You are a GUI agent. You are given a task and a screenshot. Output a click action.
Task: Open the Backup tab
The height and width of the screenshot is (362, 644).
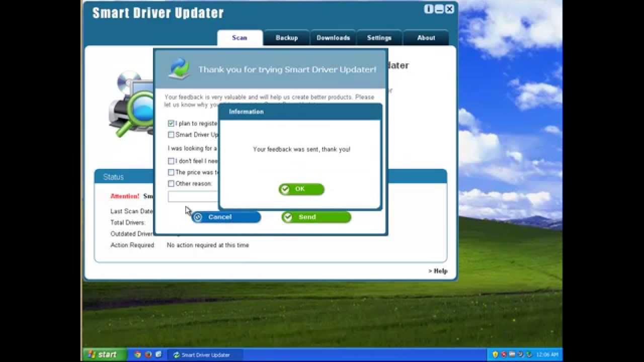(x=287, y=38)
